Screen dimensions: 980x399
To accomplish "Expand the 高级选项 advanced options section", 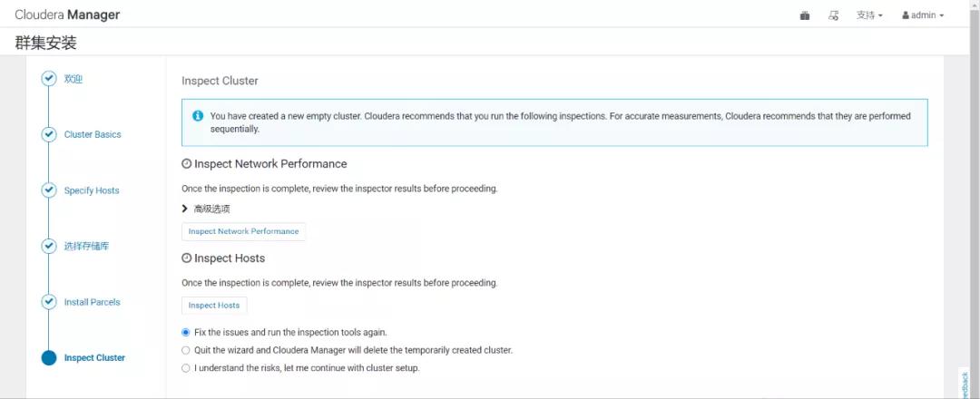I will 205,209.
